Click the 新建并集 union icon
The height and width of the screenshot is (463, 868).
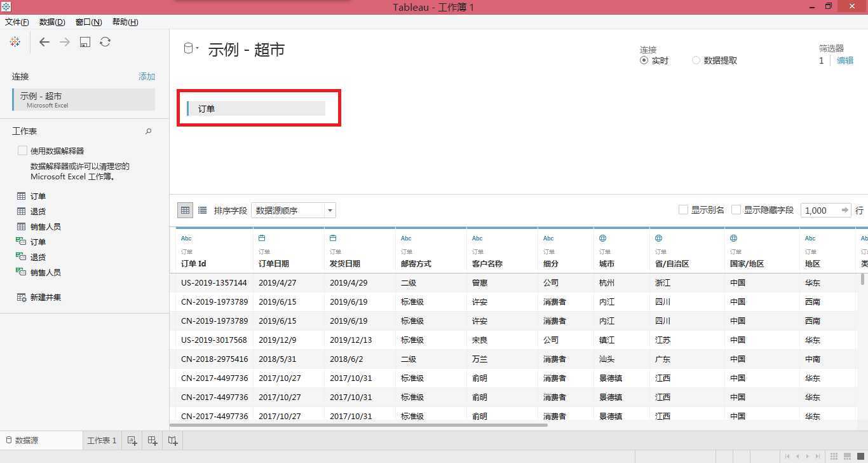point(22,297)
